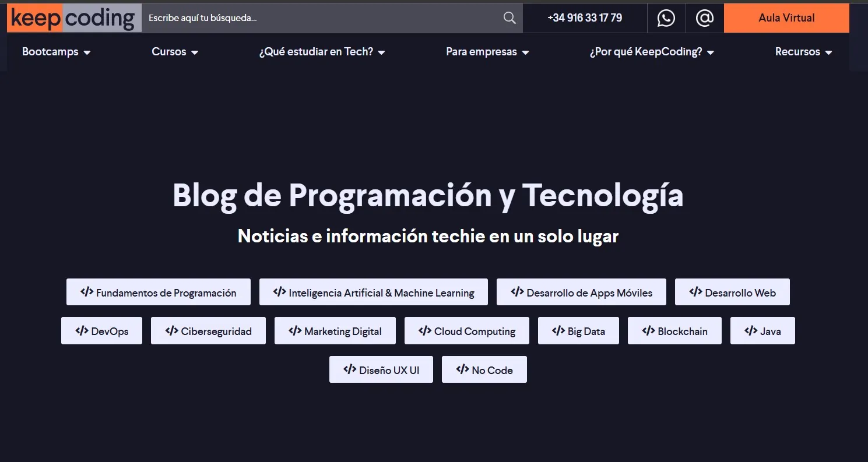Open the Diseño UX UI category
868x462 pixels.
(x=381, y=369)
